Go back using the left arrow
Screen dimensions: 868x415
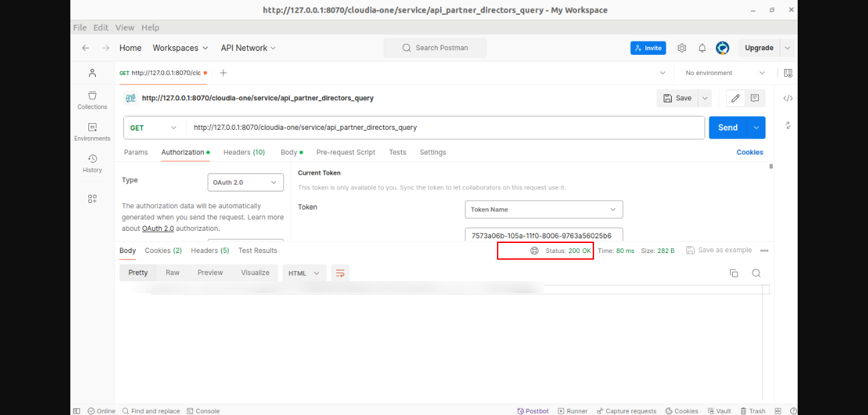pos(86,48)
